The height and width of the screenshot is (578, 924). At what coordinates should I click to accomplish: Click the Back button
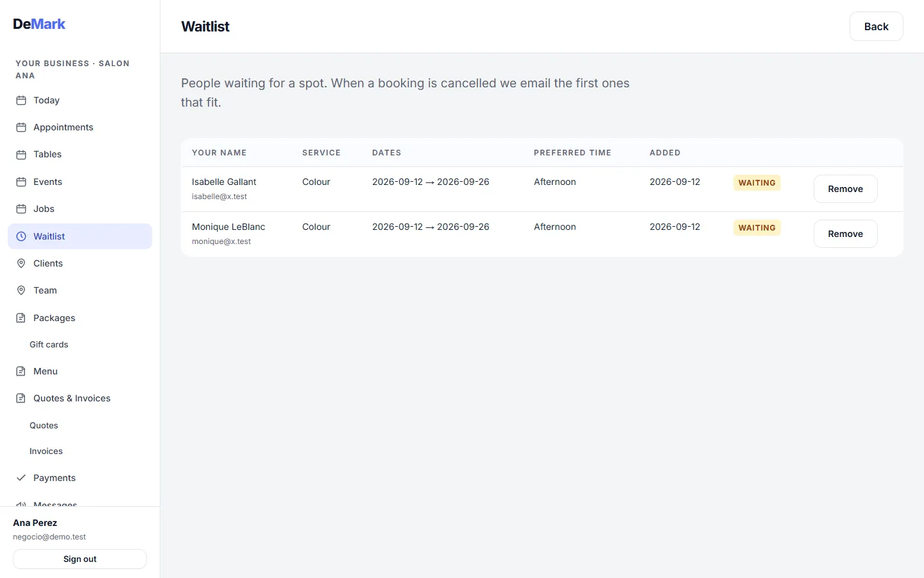tap(876, 26)
